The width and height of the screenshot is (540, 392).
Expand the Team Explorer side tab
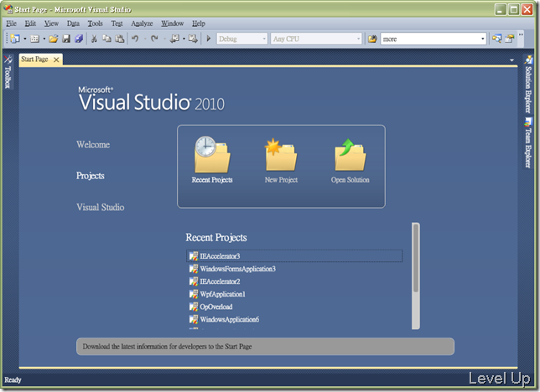point(528,143)
